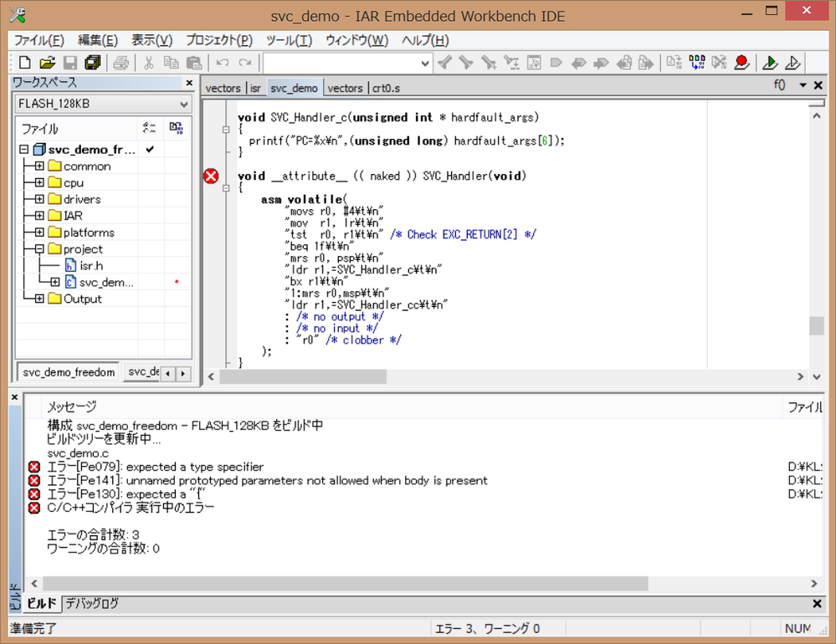Switch to the crt0.s editor tab

386,88
